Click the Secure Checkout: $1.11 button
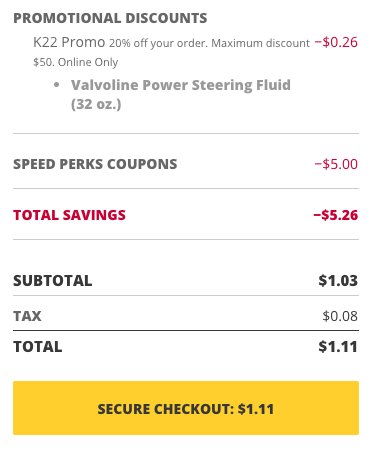Viewport: 373px width, 451px height. (x=186, y=408)
